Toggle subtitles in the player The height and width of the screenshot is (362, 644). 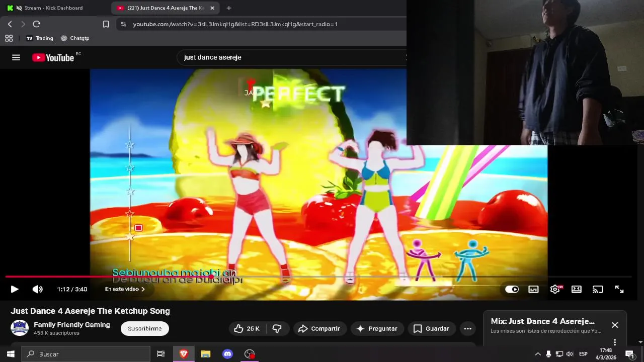pyautogui.click(x=533, y=289)
